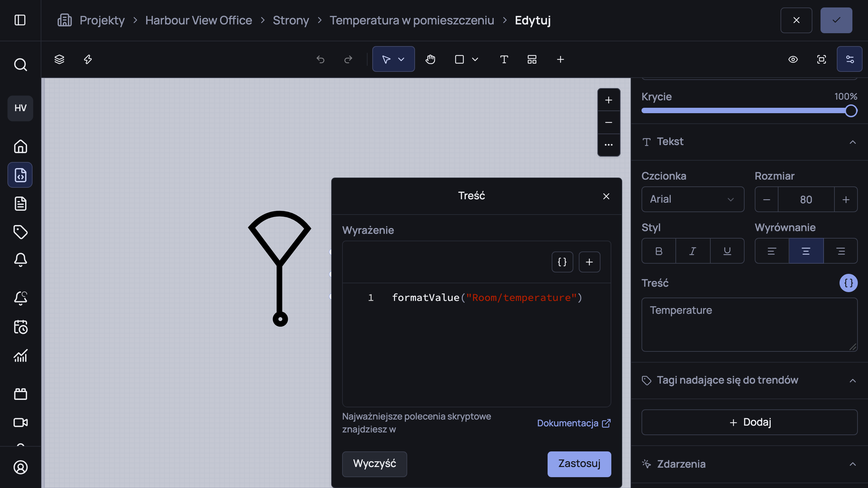
Task: Toggle bold text style
Action: (659, 251)
